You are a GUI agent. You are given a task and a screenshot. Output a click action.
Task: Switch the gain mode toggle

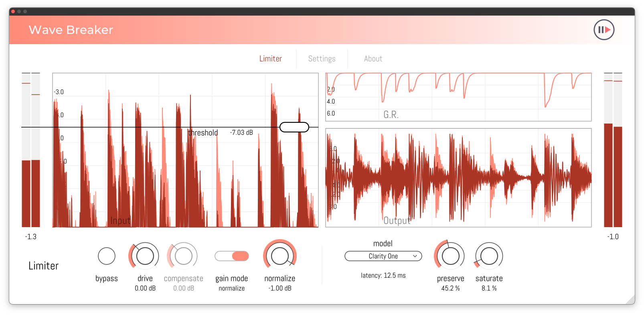(x=232, y=256)
